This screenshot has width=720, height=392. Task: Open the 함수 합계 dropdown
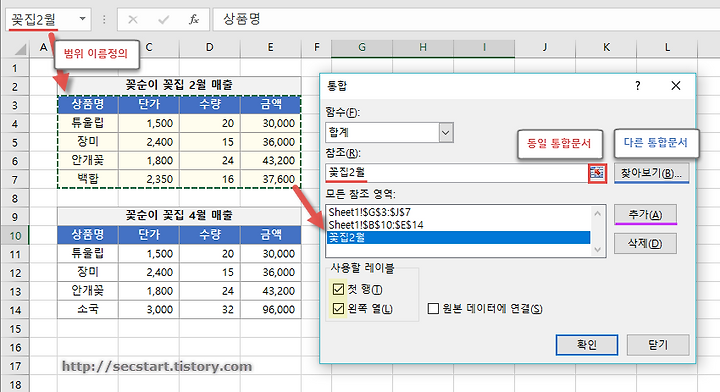point(445,133)
